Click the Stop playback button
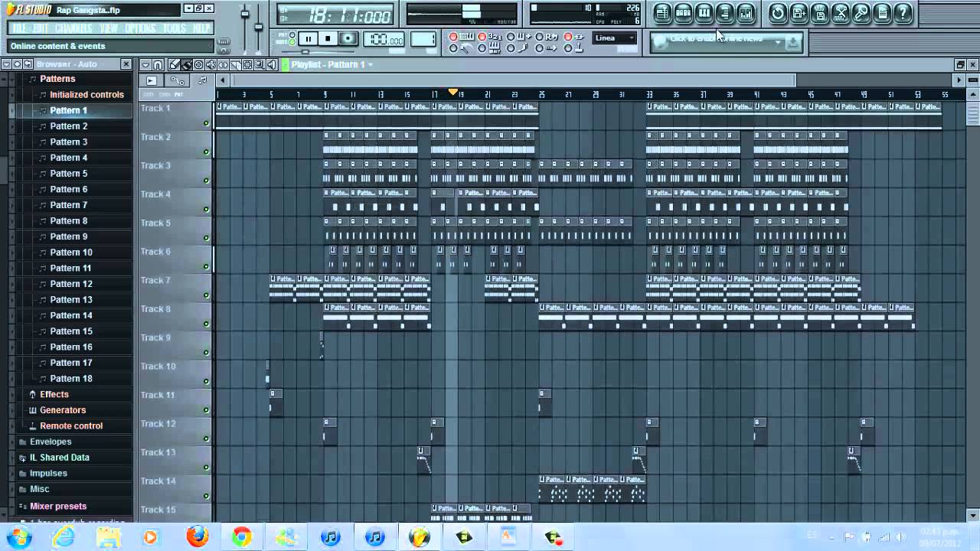980x551 pixels. point(328,39)
